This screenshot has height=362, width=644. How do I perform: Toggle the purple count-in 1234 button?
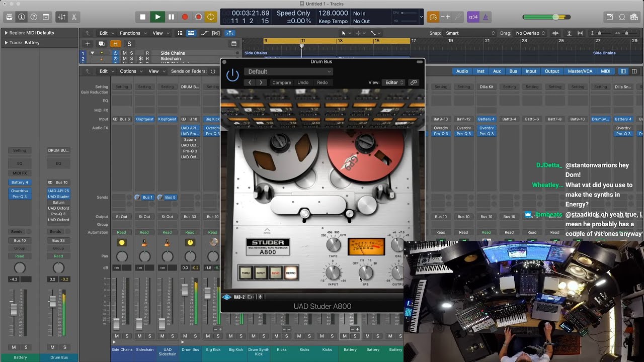point(473,17)
